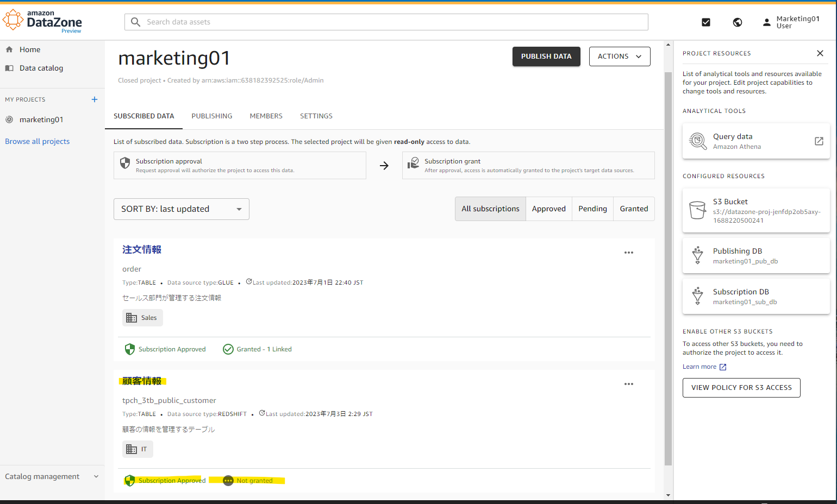Switch to SUBSCRIBED DATA tab
This screenshot has width=837, height=504.
click(144, 116)
